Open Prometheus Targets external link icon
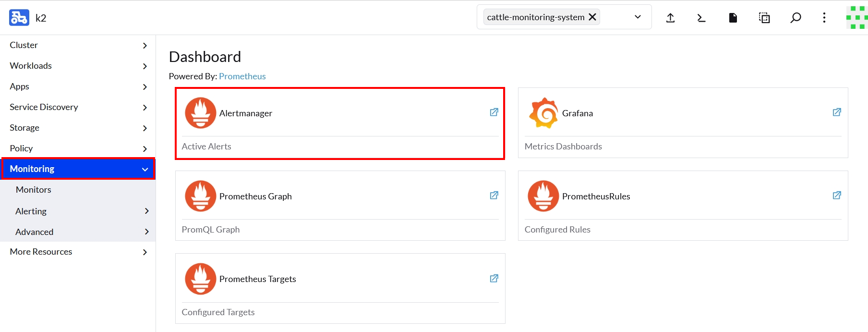This screenshot has width=868, height=332. 494,278
